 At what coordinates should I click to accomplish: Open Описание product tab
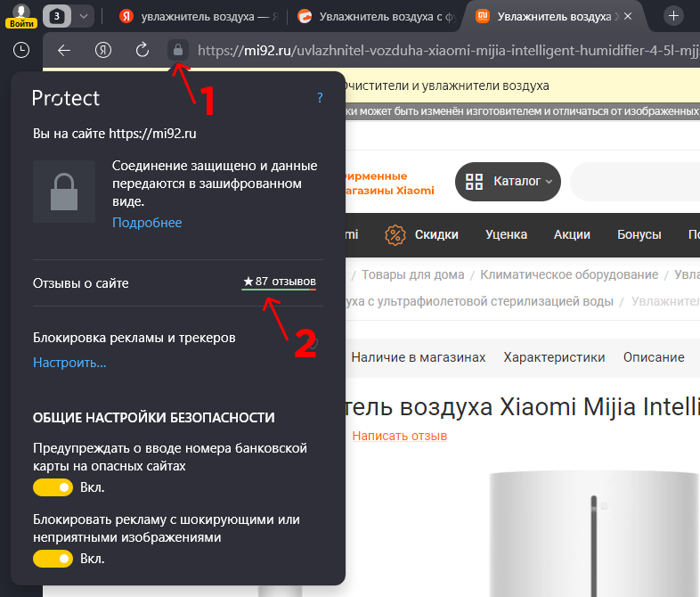(x=654, y=357)
